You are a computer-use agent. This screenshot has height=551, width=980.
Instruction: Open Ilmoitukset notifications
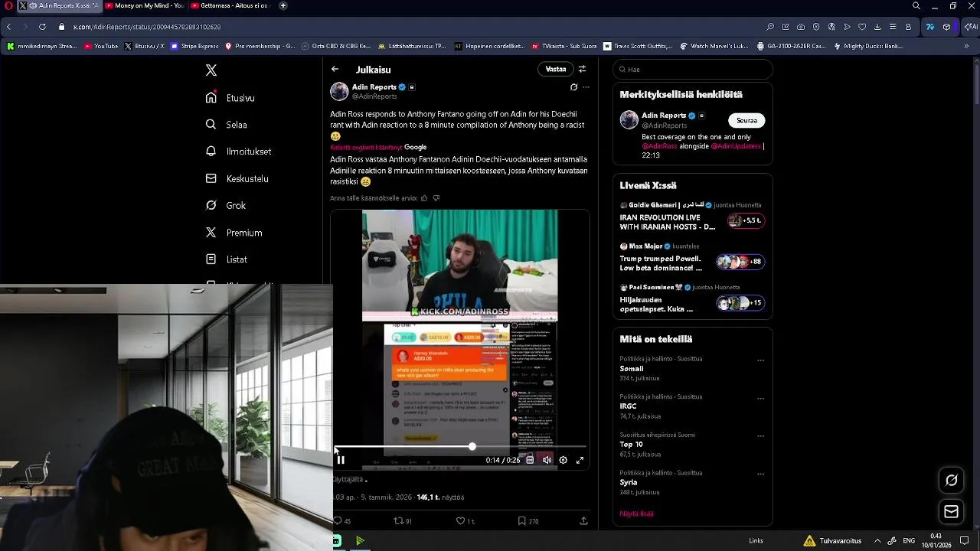click(x=239, y=152)
